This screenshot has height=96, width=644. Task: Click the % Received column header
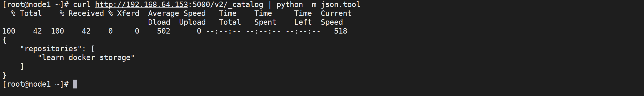82,13
